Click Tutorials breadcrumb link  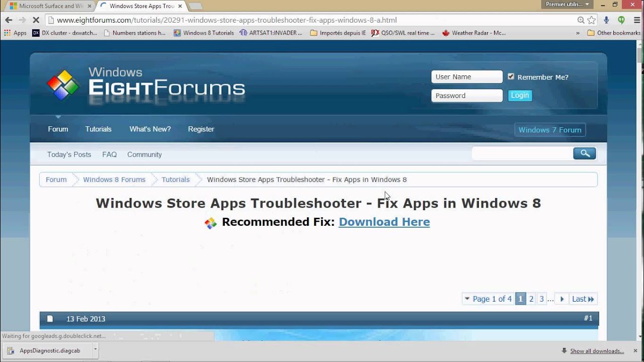[x=176, y=179]
